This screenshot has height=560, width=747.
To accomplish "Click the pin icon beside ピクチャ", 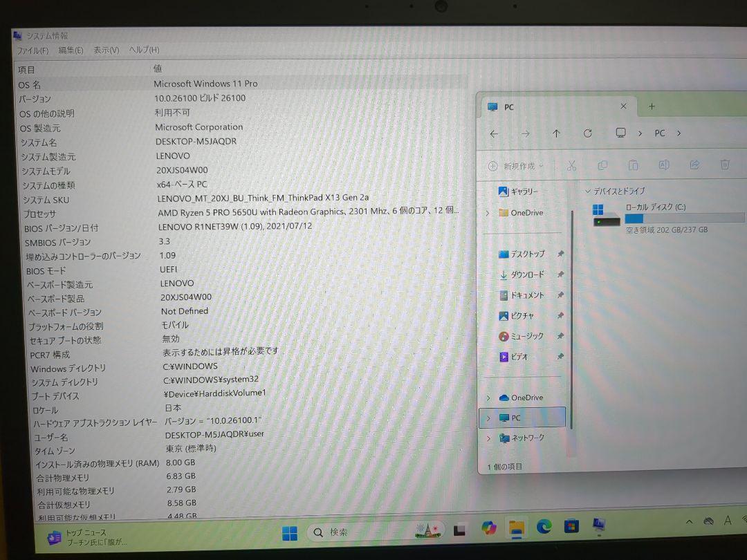I will (561, 315).
